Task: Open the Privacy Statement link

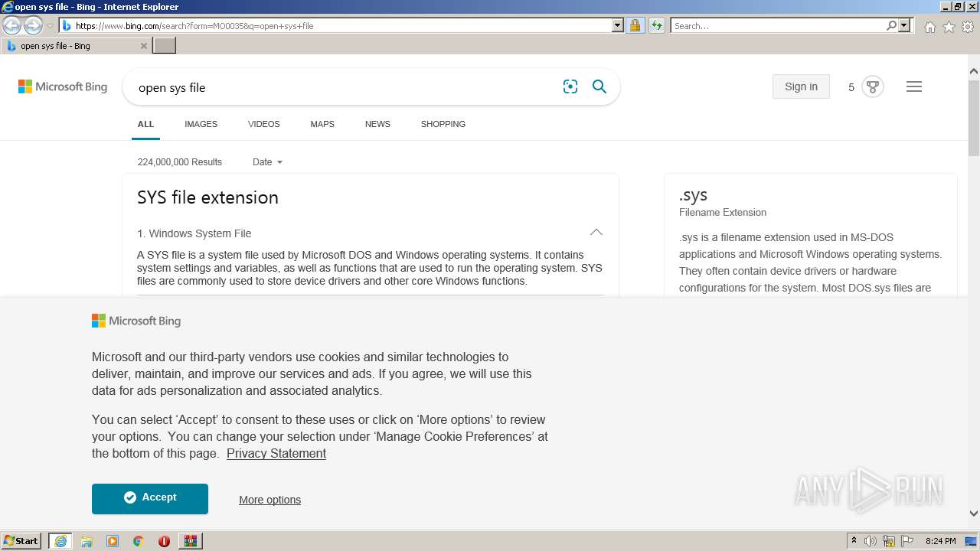Action: tap(276, 454)
